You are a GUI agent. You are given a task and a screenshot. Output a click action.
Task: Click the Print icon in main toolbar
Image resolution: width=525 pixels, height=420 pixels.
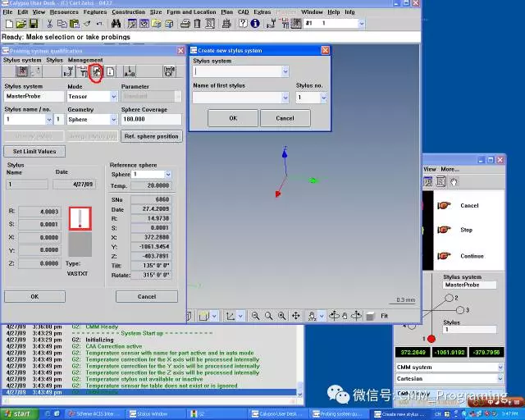pyautogui.click(x=185, y=24)
